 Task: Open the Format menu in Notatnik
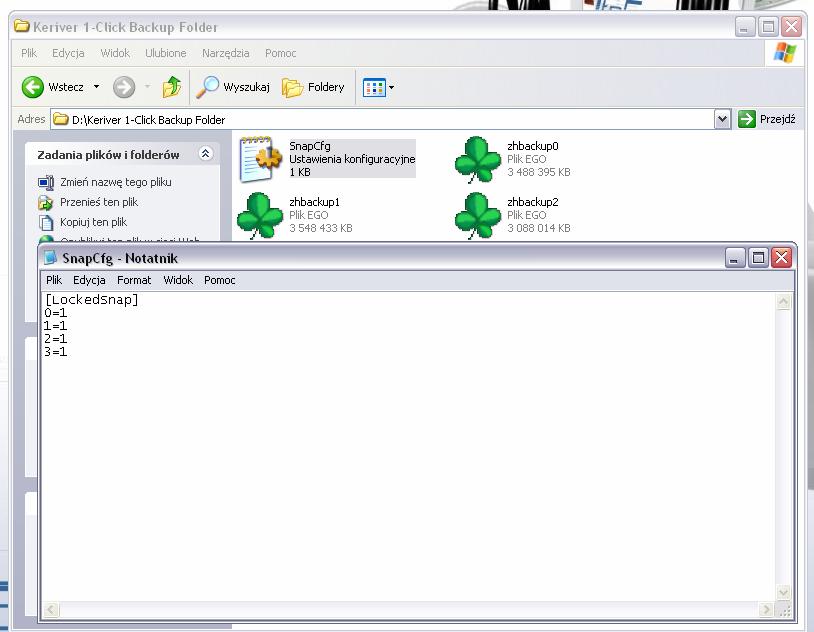coord(134,280)
